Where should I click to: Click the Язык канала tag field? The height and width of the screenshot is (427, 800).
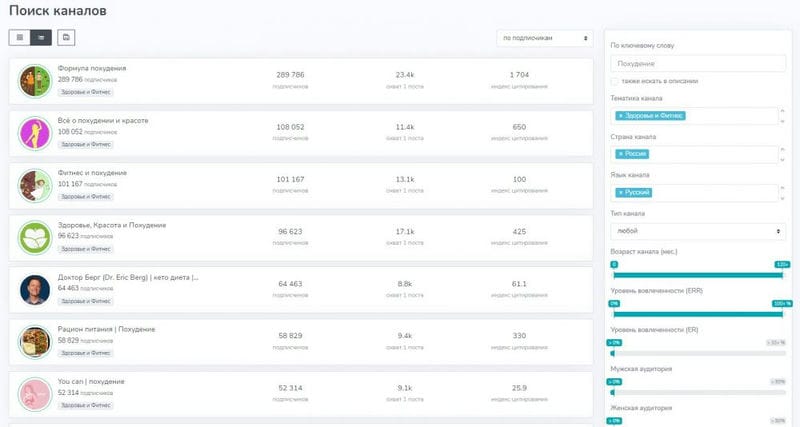click(694, 192)
